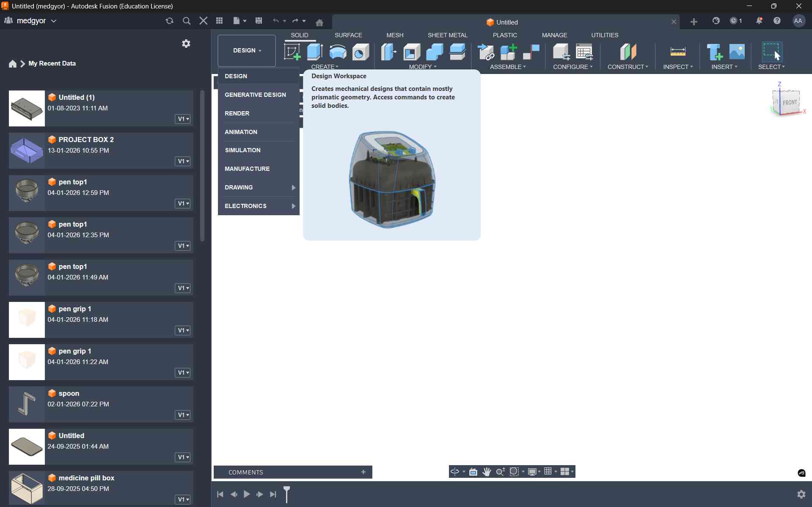Switch to the MESH tab
812x507 pixels.
pyautogui.click(x=395, y=35)
